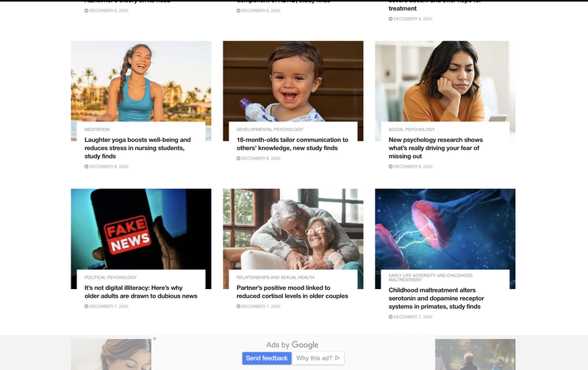Select the SOCIAL PSYCHOLOGY category label
Screen dimensions: 588x370
pyautogui.click(x=412, y=129)
